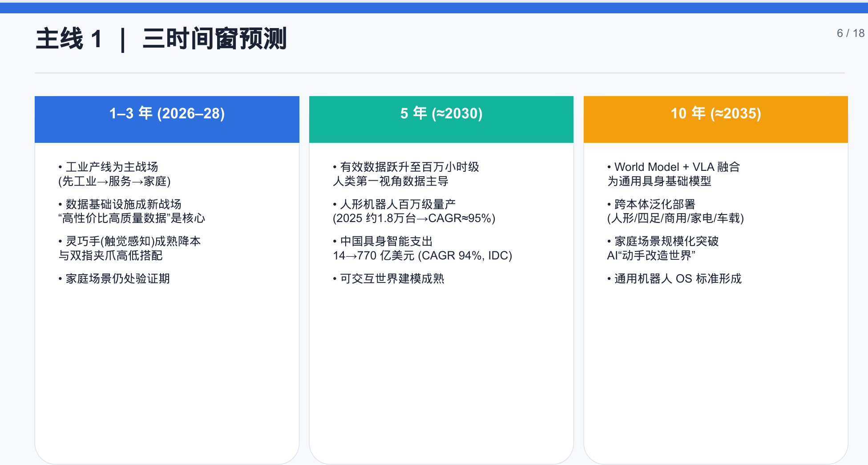Click the bullet 数据基础设施成新战场

click(x=120, y=204)
